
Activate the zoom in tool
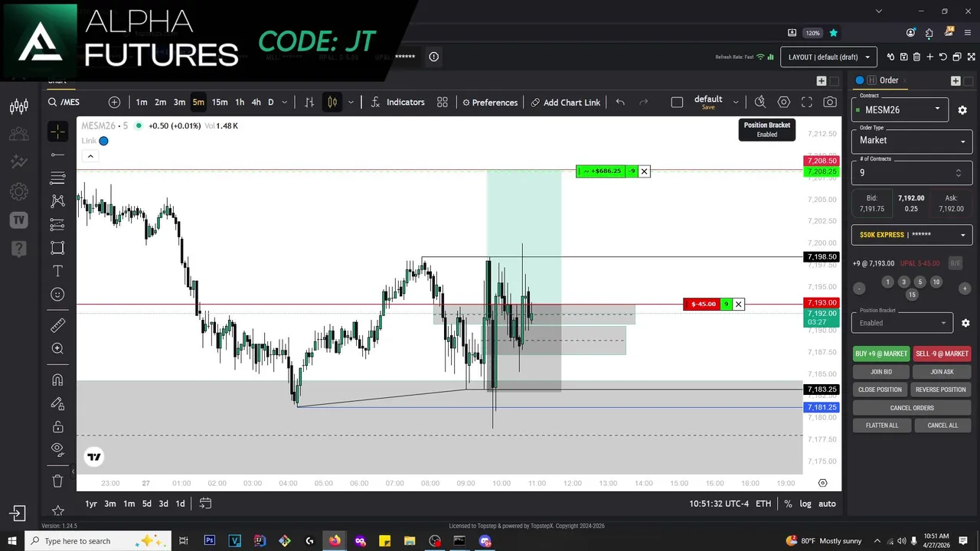[x=57, y=348]
